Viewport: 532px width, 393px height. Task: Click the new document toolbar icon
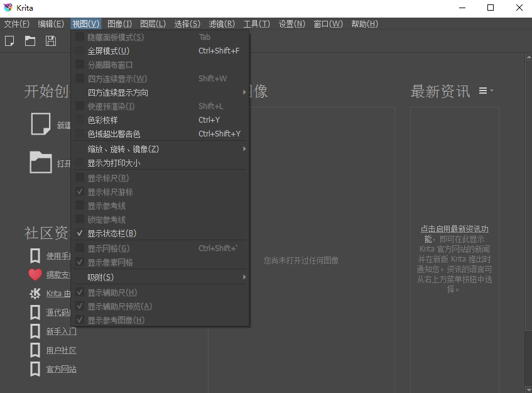(x=9, y=41)
